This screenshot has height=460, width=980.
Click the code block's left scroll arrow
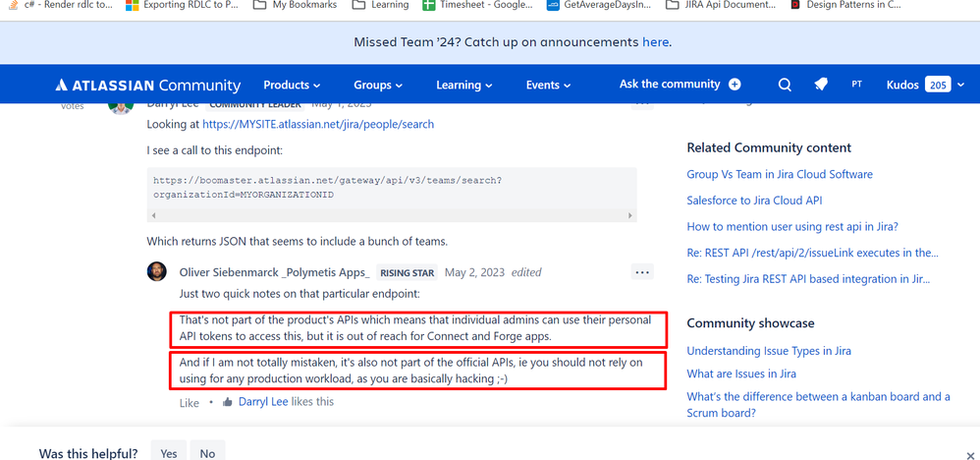click(154, 215)
